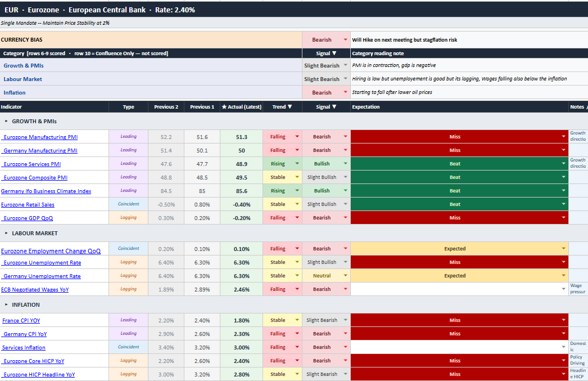Open Germany Unemployment Rate link
Image resolution: width=588 pixels, height=381 pixels.
click(42, 276)
